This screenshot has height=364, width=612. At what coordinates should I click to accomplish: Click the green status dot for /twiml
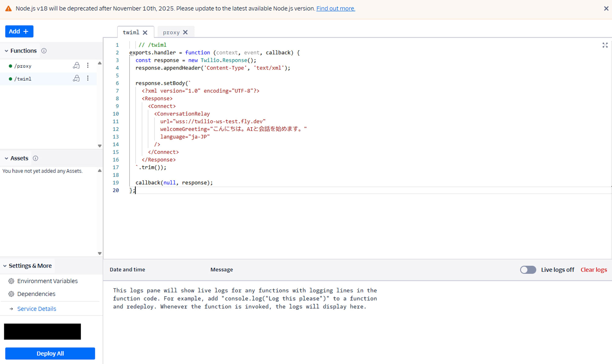click(x=10, y=79)
